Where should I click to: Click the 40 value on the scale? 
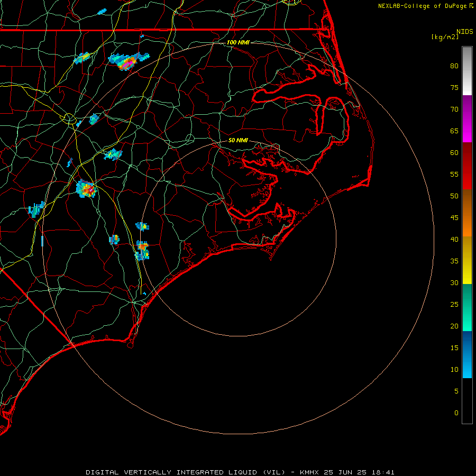coord(454,239)
